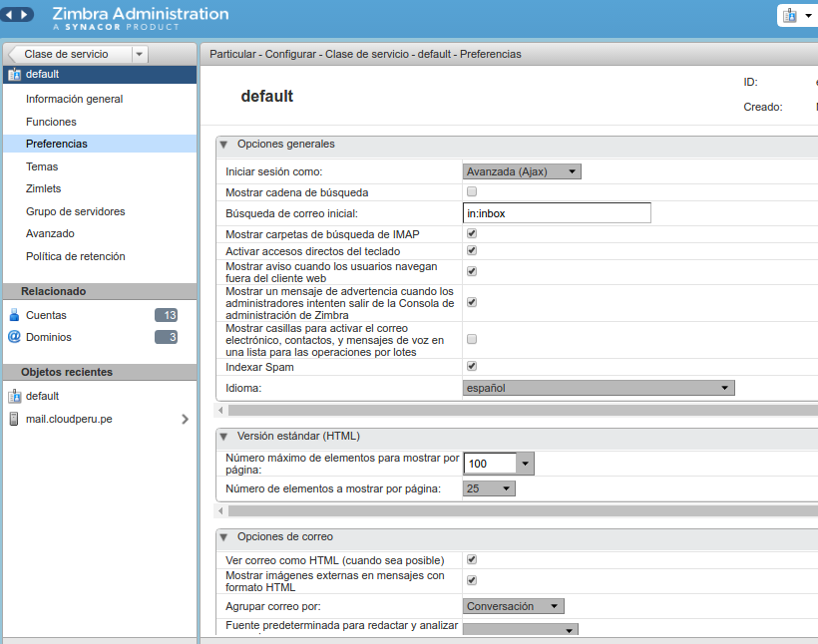Screen dimensions: 818x644
Task: Open the Idioma español dropdown
Action: pos(599,388)
